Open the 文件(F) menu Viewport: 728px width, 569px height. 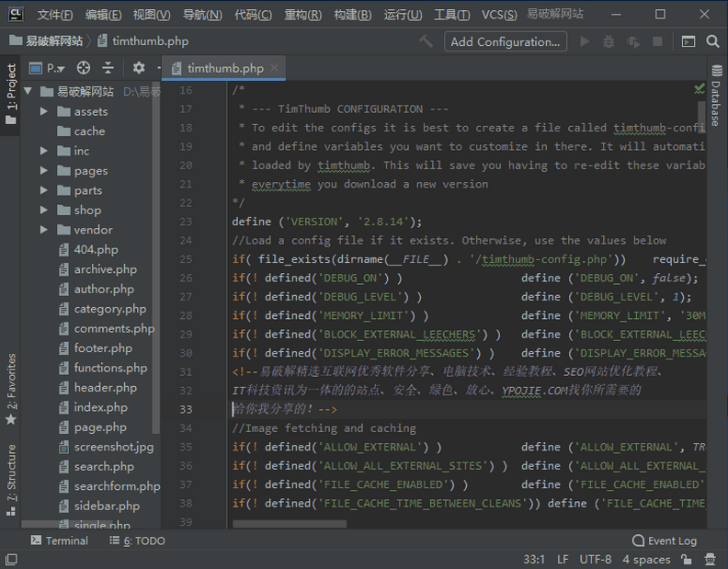[55, 15]
